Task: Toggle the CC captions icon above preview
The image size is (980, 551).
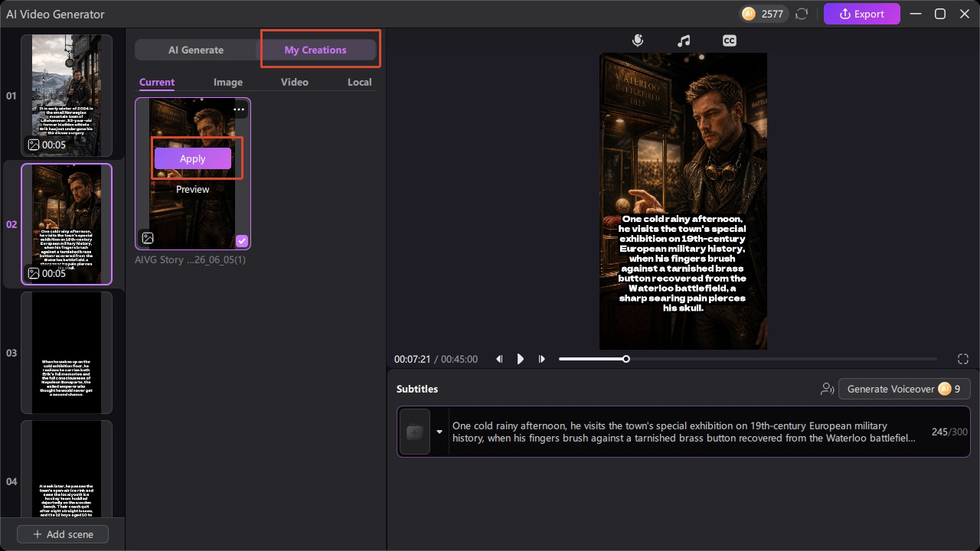Action: (730, 41)
